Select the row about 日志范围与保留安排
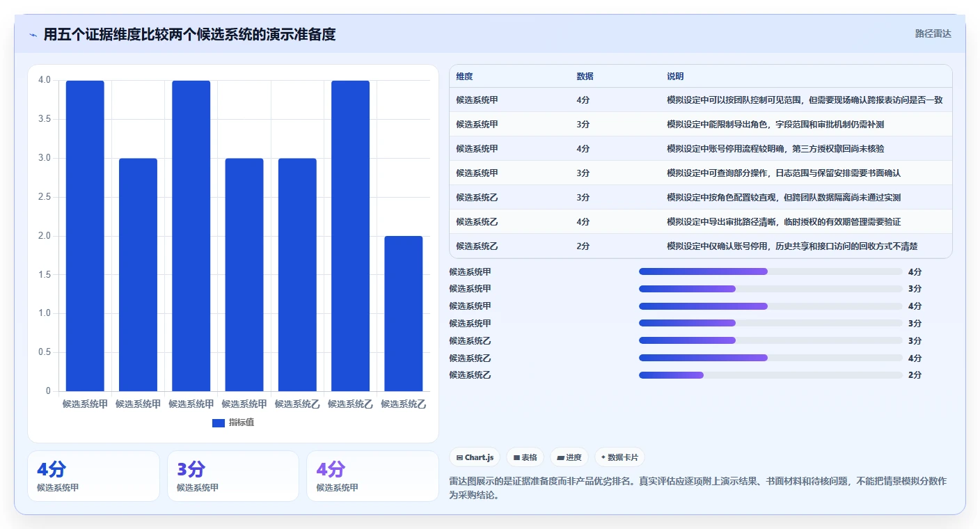 point(701,173)
